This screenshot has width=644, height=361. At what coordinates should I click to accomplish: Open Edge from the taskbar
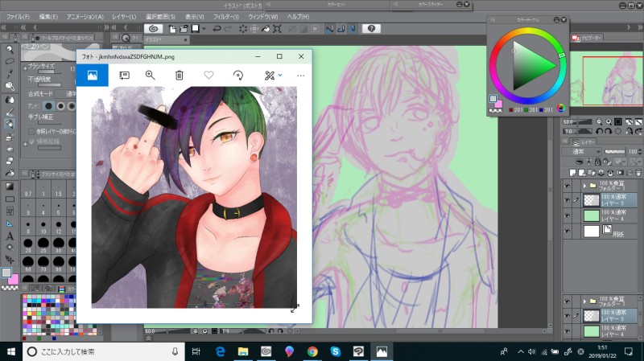point(221,351)
